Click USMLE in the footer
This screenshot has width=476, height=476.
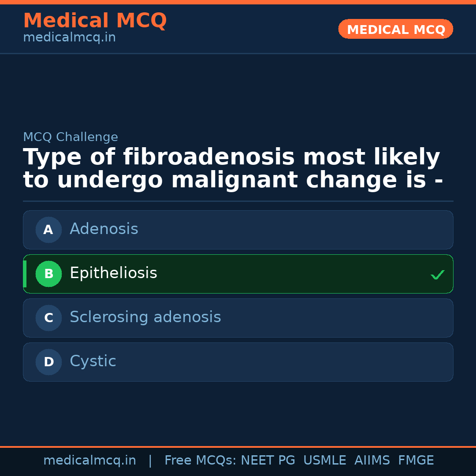[x=324, y=461]
